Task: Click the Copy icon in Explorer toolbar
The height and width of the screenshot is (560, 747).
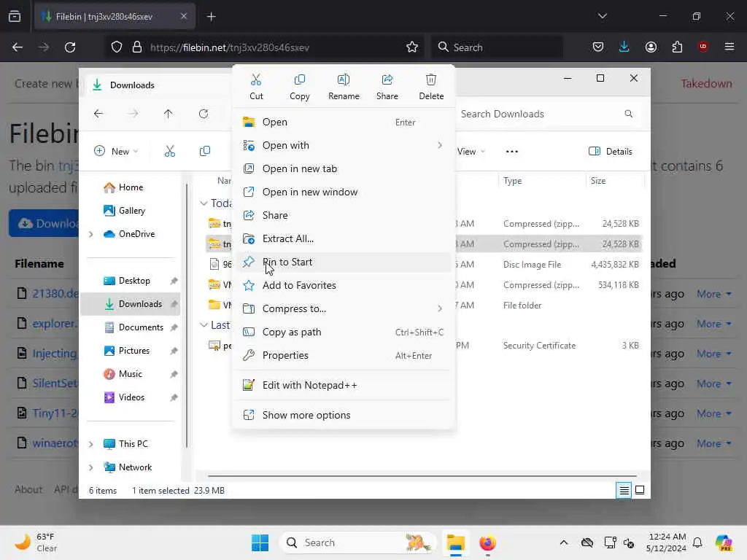Action: (205, 152)
